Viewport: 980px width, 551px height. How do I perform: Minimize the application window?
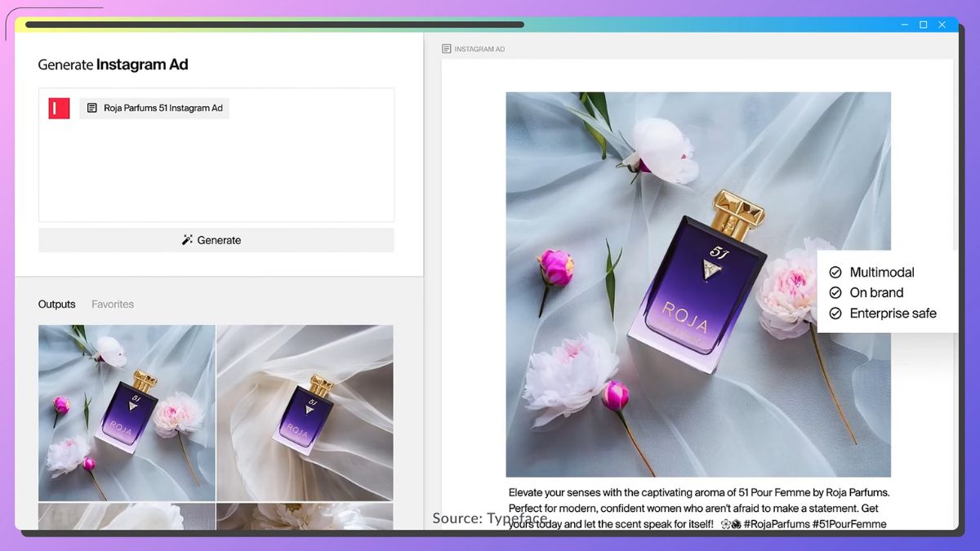pos(903,25)
